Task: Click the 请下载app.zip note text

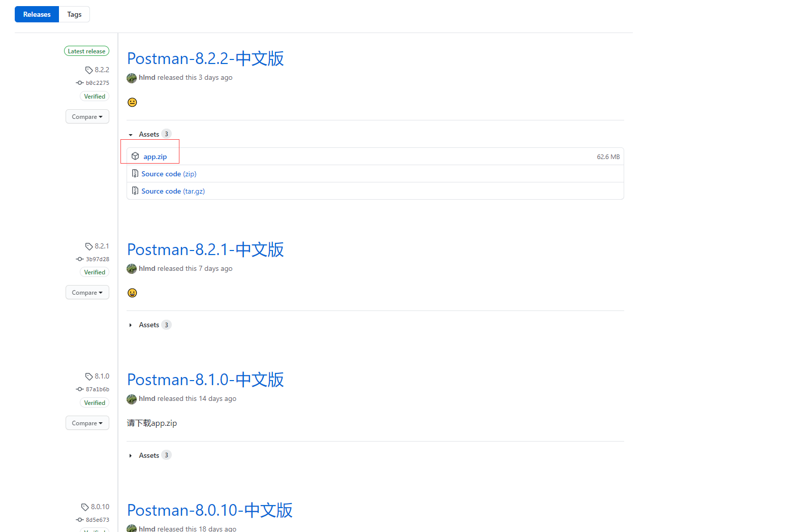Action: [152, 423]
